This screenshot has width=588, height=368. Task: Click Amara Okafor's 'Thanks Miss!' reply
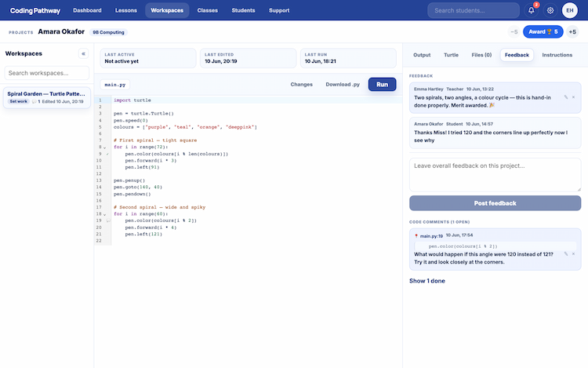pyautogui.click(x=495, y=133)
